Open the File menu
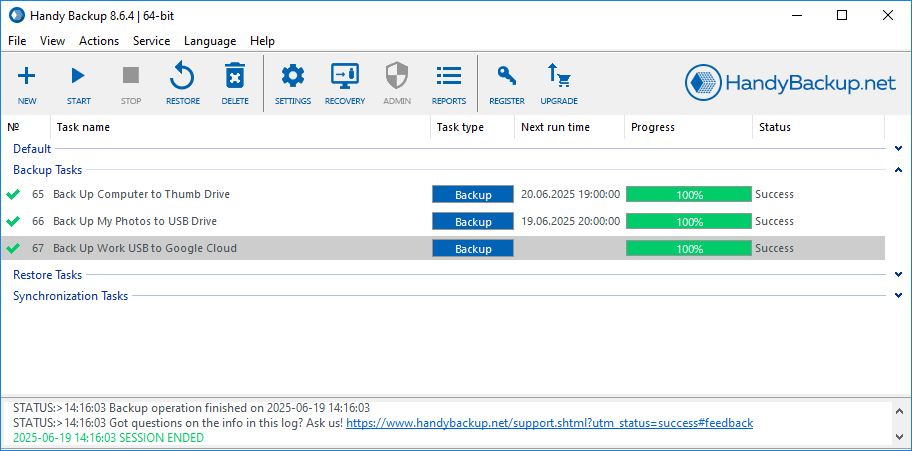 point(17,41)
